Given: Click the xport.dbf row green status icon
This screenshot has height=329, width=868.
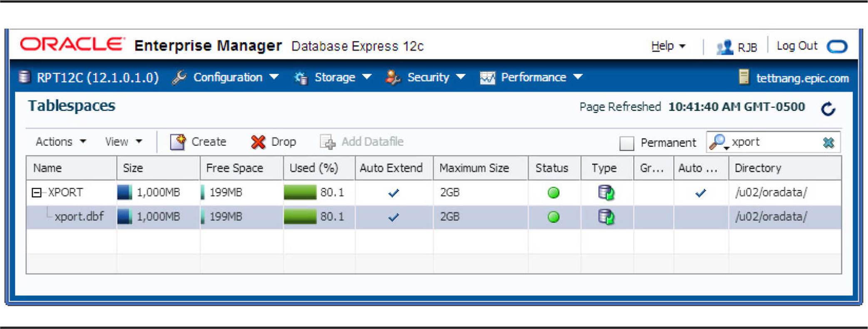Looking at the screenshot, I should click(553, 217).
